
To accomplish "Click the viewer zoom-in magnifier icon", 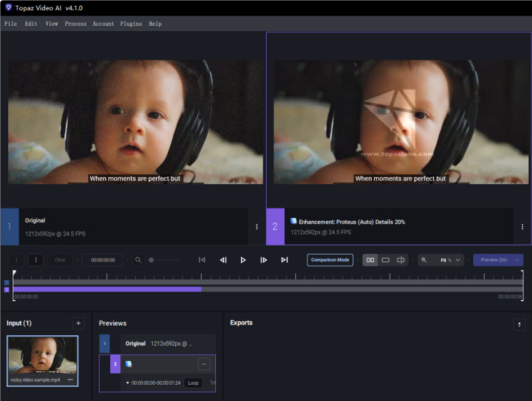I will 424,260.
